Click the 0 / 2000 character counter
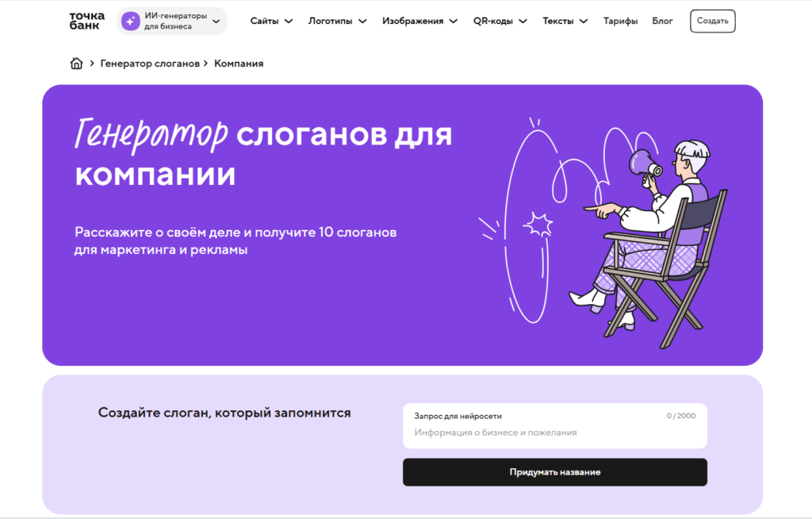812x519 pixels. click(681, 416)
